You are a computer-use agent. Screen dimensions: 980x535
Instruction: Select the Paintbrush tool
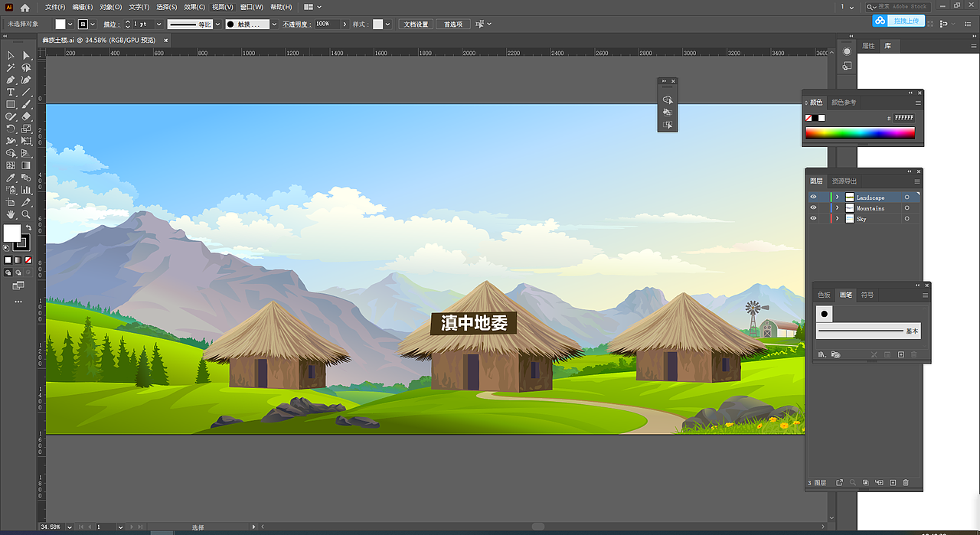point(26,104)
